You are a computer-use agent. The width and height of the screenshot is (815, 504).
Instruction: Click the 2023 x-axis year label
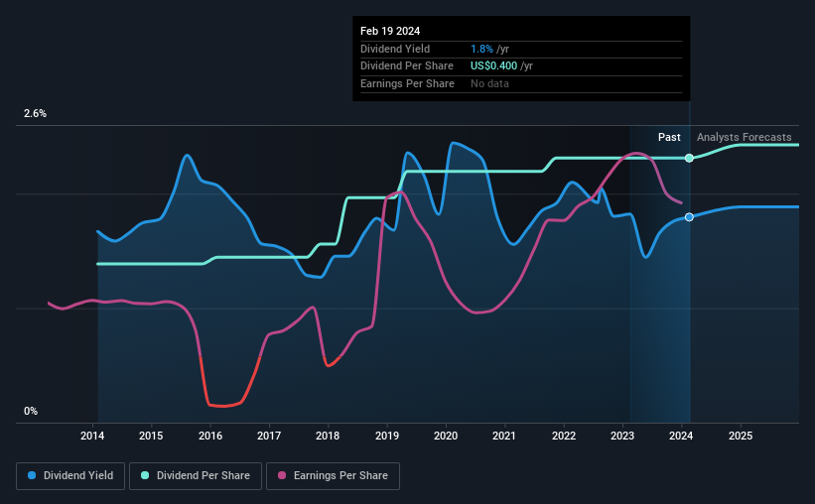[622, 436]
